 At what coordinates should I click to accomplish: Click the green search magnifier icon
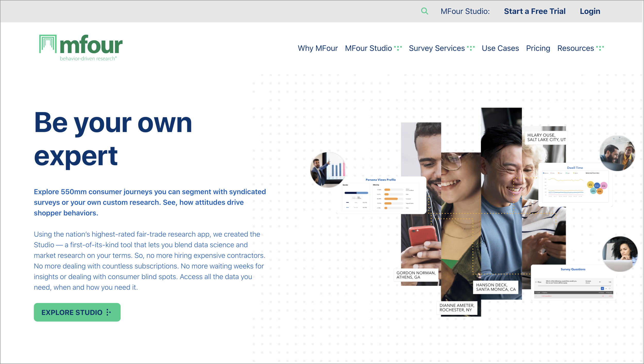coord(425,11)
